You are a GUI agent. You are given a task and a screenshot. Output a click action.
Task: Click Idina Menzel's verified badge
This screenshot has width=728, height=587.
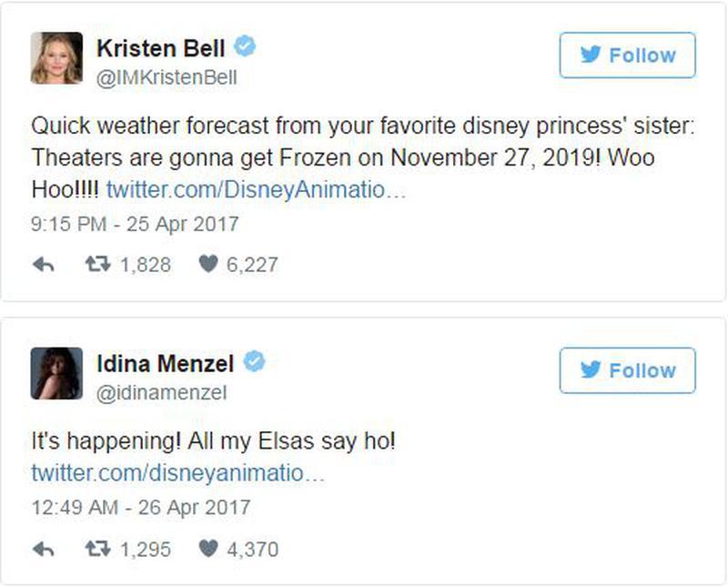tap(255, 361)
